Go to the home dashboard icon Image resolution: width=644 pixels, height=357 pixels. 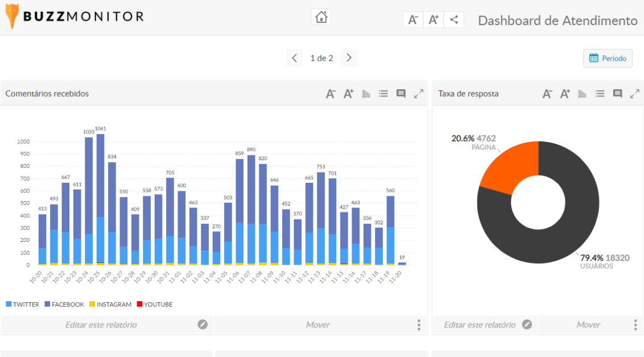[x=321, y=18]
